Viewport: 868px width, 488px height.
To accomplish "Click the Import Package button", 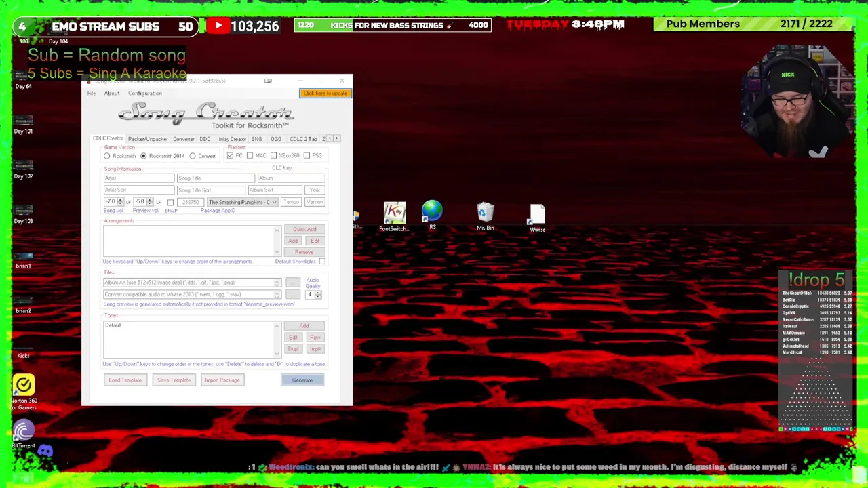I will pyautogui.click(x=222, y=380).
